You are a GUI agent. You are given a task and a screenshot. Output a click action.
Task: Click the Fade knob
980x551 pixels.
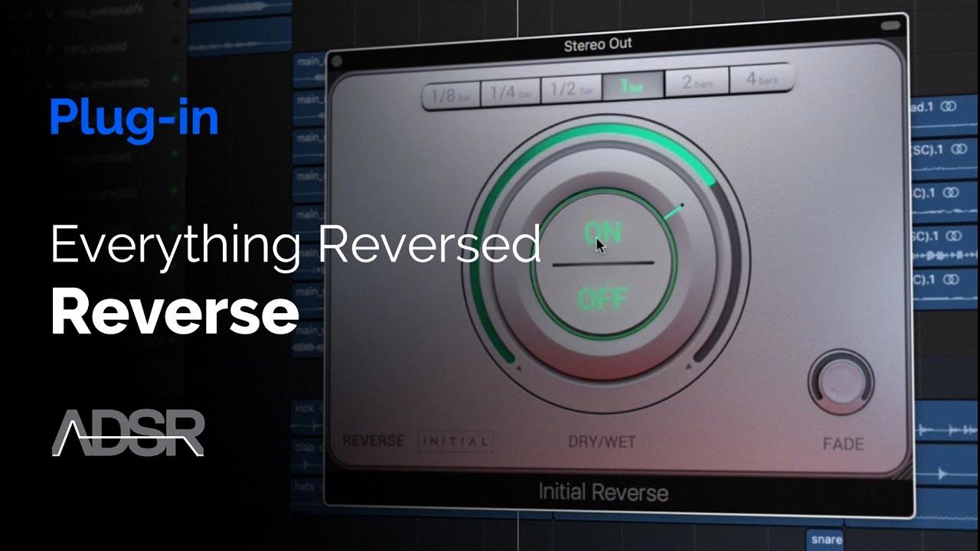click(841, 383)
